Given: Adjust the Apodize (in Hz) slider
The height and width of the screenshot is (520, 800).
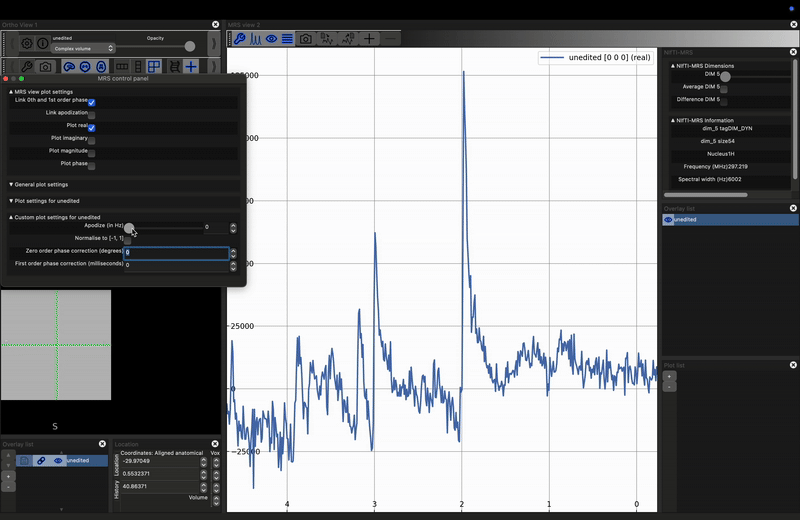Looking at the screenshot, I should [130, 228].
